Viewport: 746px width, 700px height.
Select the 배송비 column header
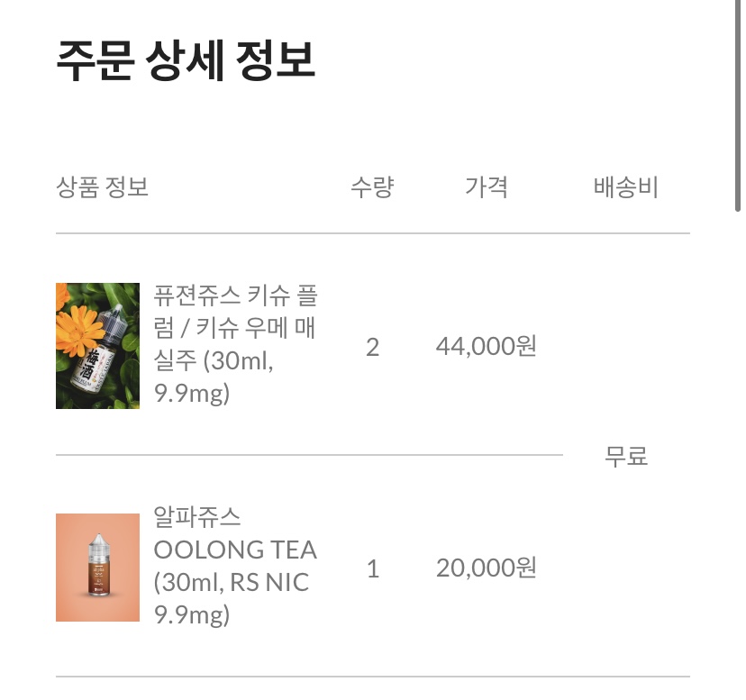click(626, 187)
